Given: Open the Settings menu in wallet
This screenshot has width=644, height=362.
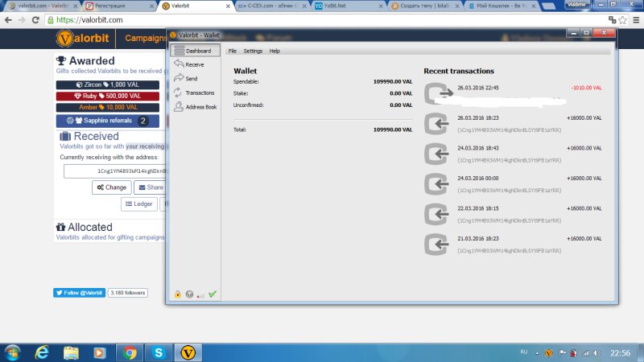Looking at the screenshot, I should point(253,51).
